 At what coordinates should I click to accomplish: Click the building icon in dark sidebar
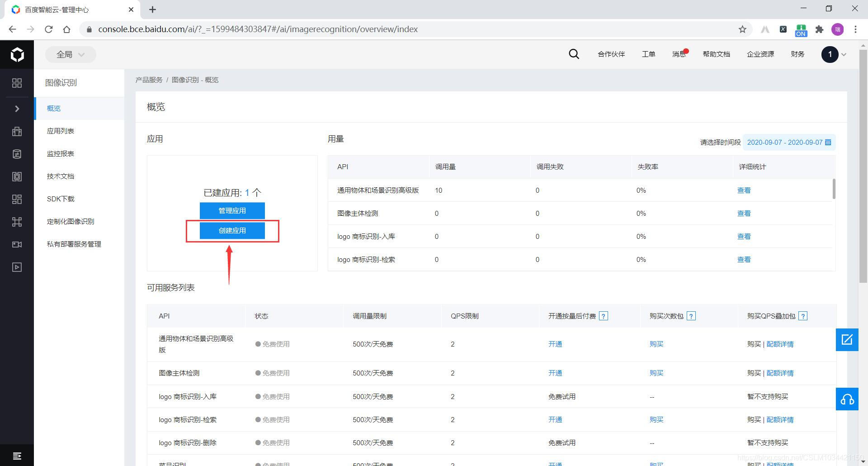coord(17,131)
